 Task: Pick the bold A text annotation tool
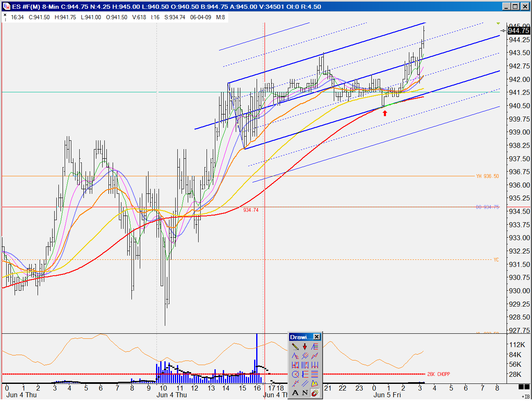click(x=295, y=393)
